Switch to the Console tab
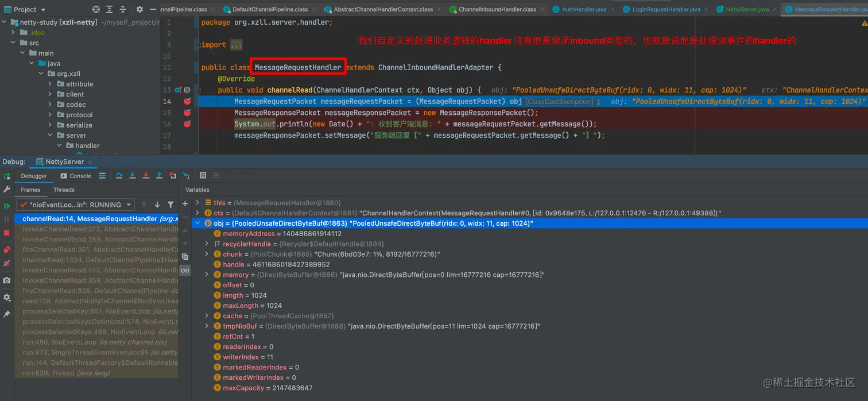This screenshot has width=868, height=401. 76,176
